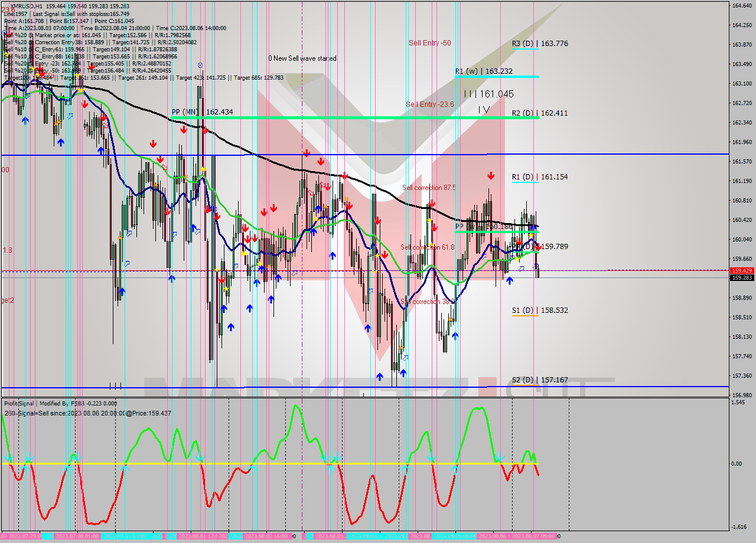The image size is (756, 543).
Task: Select the 'Sell correction 87.5' label
Action: tap(429, 188)
